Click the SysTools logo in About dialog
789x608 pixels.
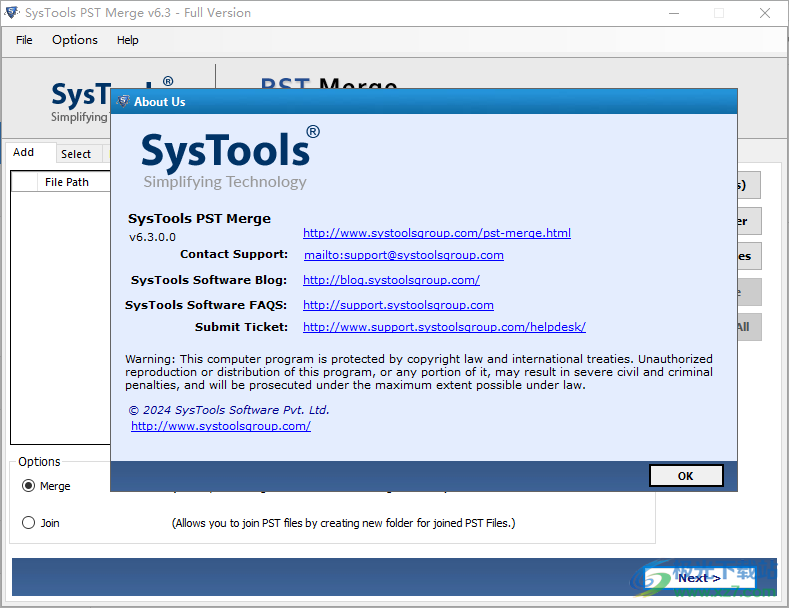click(230, 157)
